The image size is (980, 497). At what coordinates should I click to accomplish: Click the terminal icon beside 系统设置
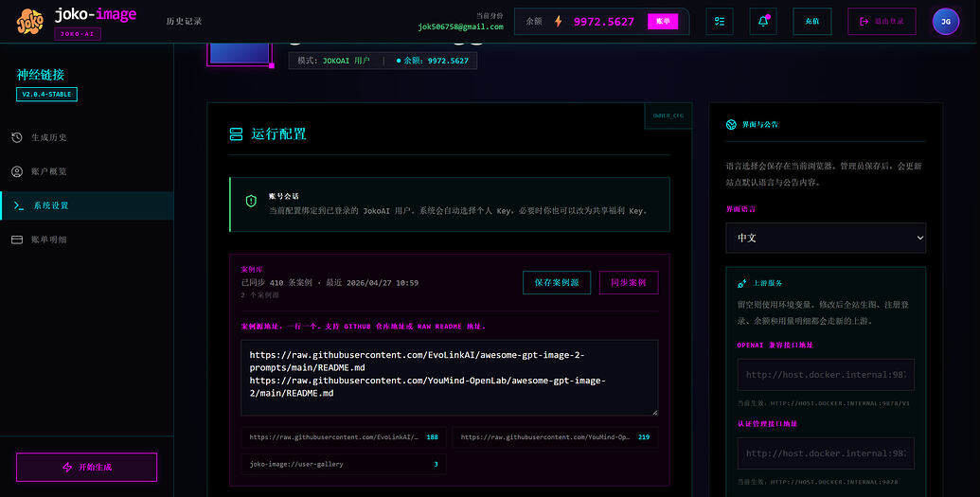(19, 205)
